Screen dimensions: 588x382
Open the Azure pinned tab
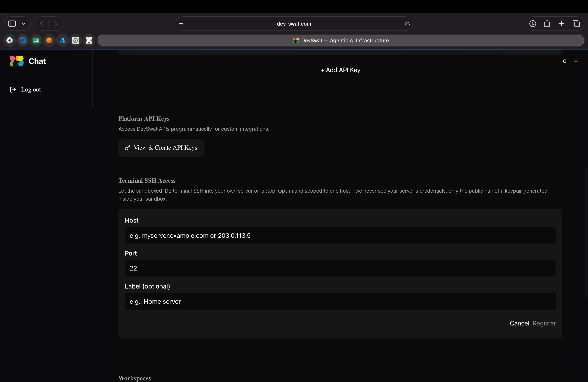click(x=63, y=40)
